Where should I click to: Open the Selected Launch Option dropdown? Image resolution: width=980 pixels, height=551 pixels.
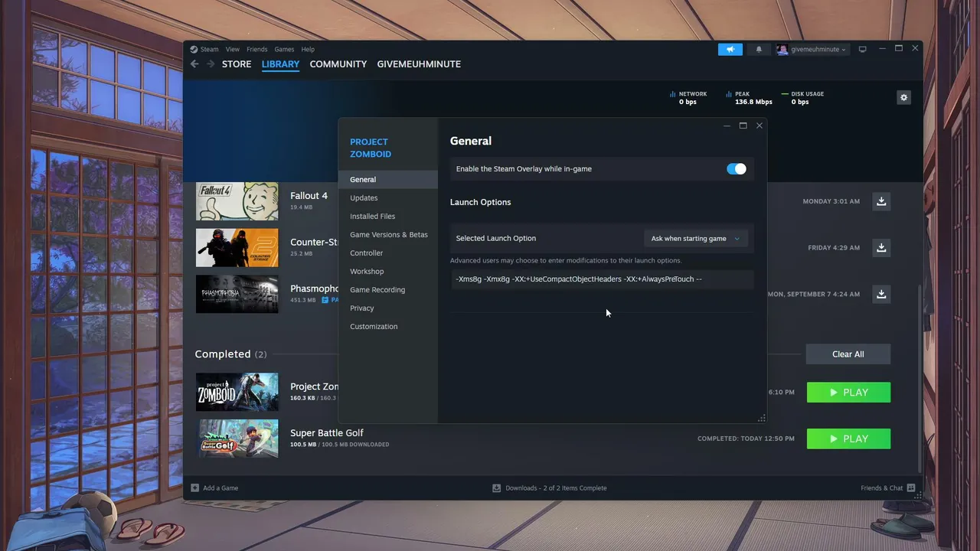click(x=695, y=239)
